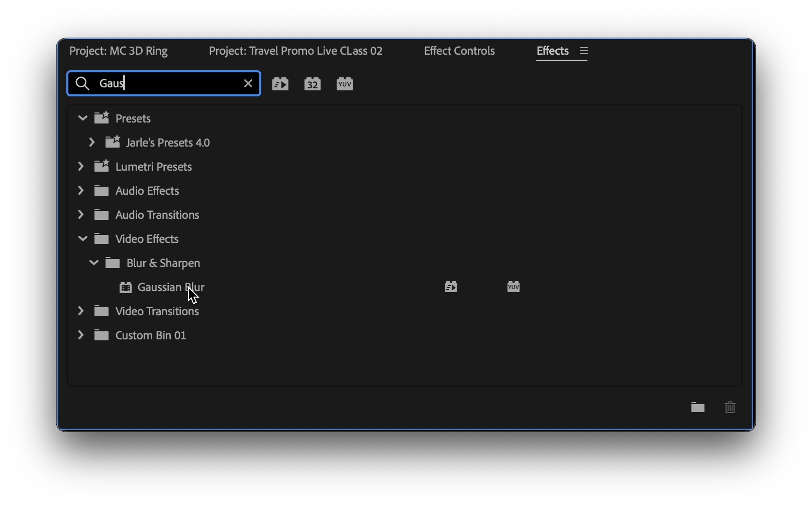Select the Lumetri Presets label

coord(154,167)
